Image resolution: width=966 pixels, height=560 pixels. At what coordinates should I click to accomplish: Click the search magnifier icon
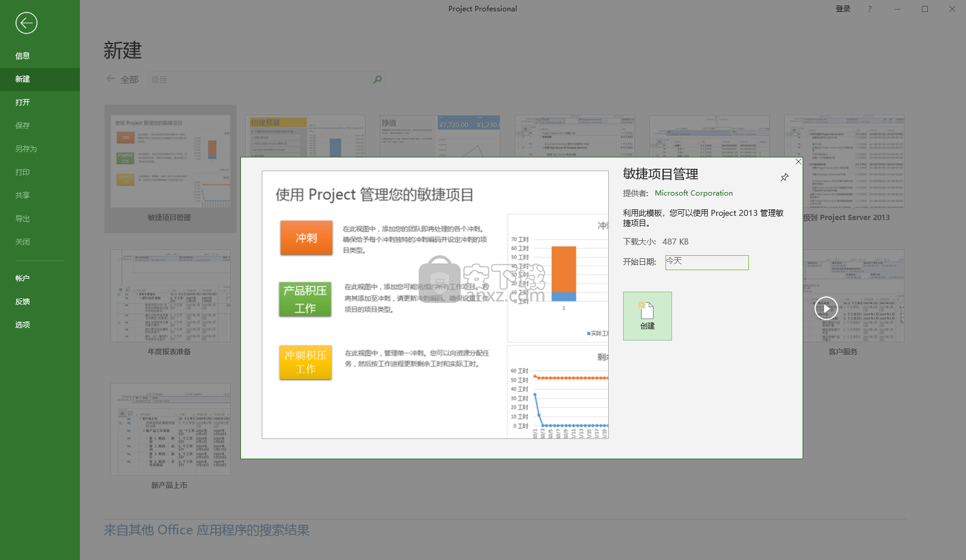(x=377, y=79)
